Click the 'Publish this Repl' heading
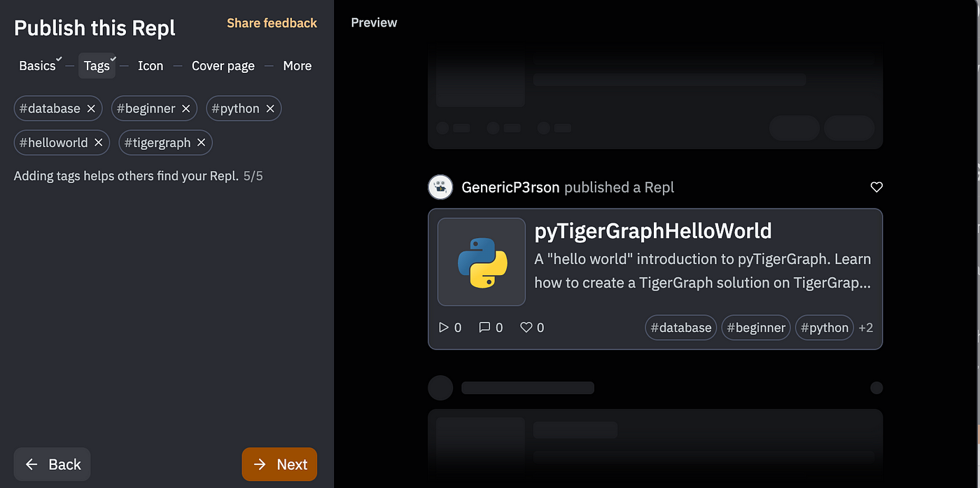Image resolution: width=980 pixels, height=488 pixels. pos(94,28)
